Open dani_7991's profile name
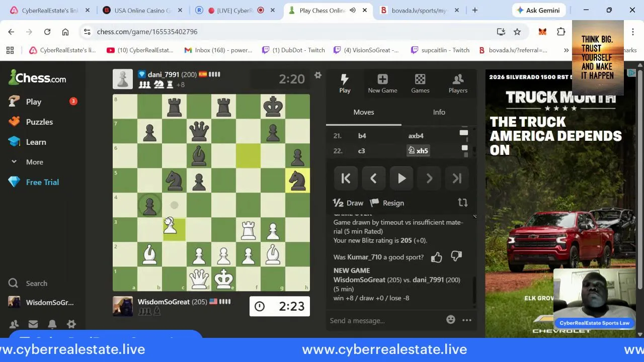 click(x=164, y=74)
